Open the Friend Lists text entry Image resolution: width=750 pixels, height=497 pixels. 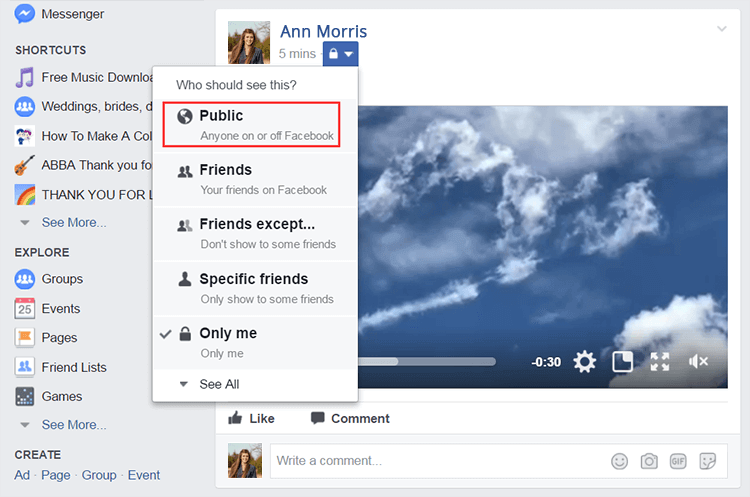pyautogui.click(x=74, y=367)
